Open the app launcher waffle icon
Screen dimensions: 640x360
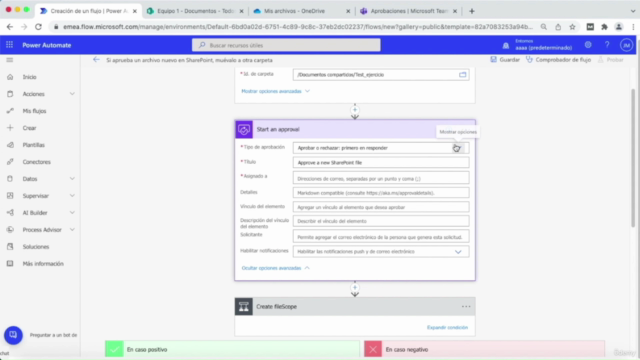9,45
